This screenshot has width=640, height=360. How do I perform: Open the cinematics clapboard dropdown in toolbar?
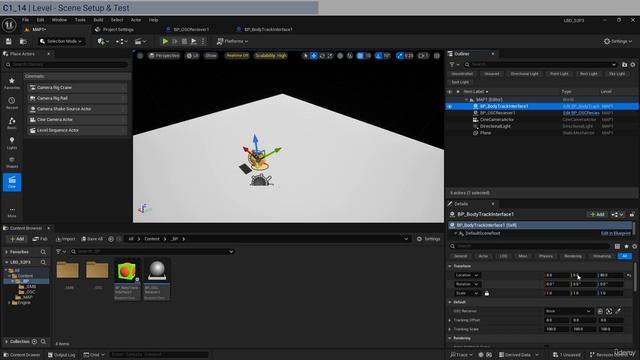140,41
